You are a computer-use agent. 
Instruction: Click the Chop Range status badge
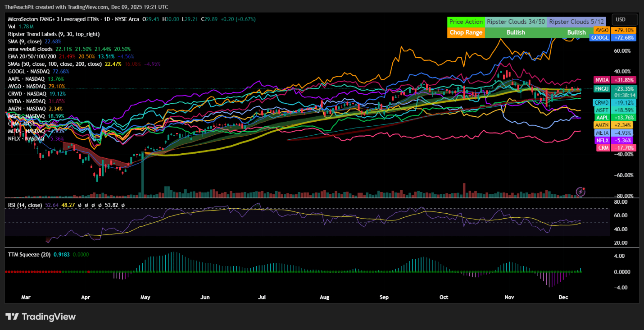click(x=466, y=32)
